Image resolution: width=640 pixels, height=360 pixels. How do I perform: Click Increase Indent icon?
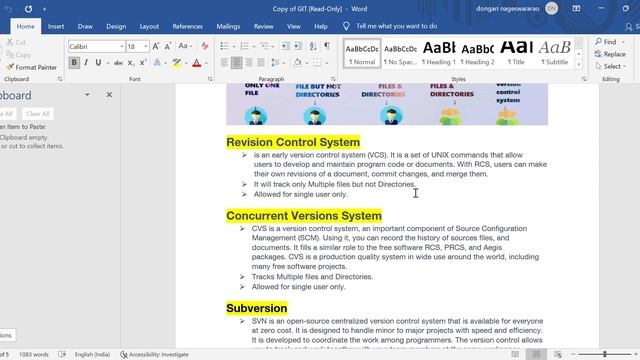pyautogui.click(x=298, y=46)
